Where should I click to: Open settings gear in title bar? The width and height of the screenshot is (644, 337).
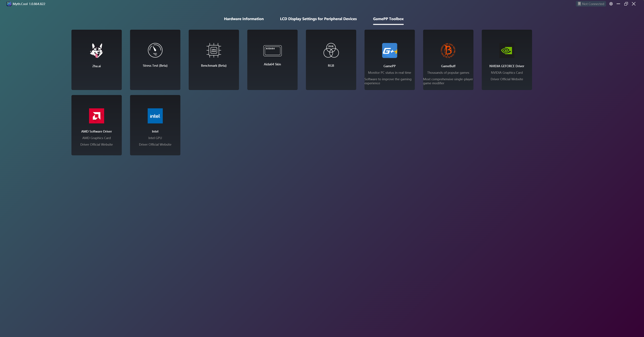[x=611, y=4]
